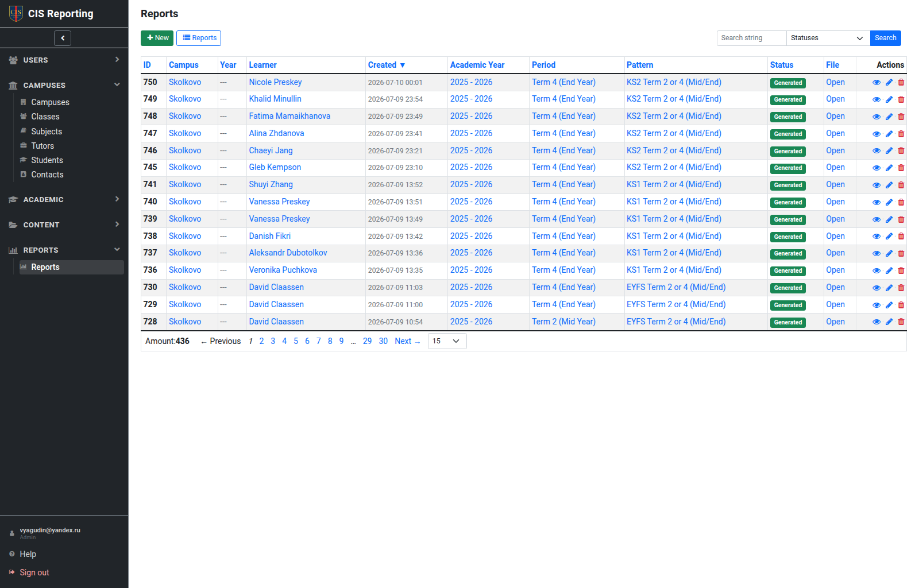Edit report 730 pencil icon
This screenshot has height=588, width=919.
tap(889, 288)
